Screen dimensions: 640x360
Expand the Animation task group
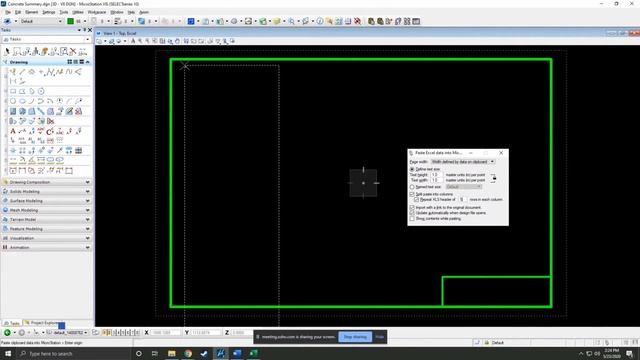[x=46, y=248]
